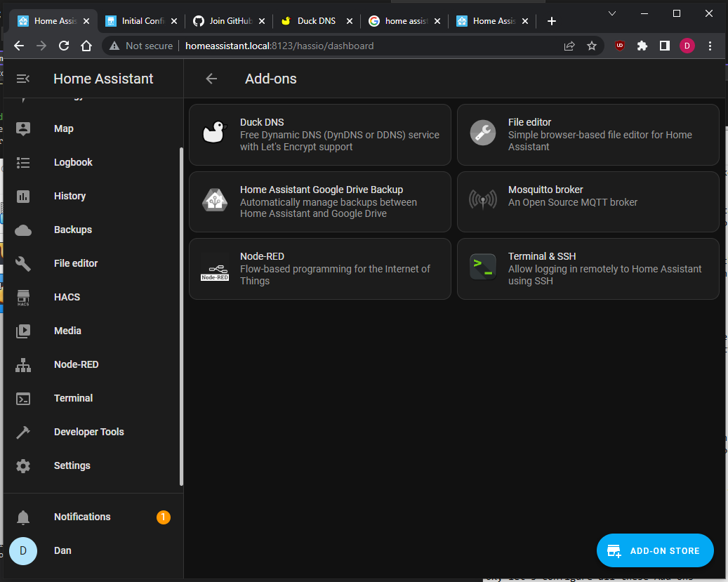This screenshot has width=728, height=582.
Task: Switch to the Initial Config tab
Action: click(141, 21)
